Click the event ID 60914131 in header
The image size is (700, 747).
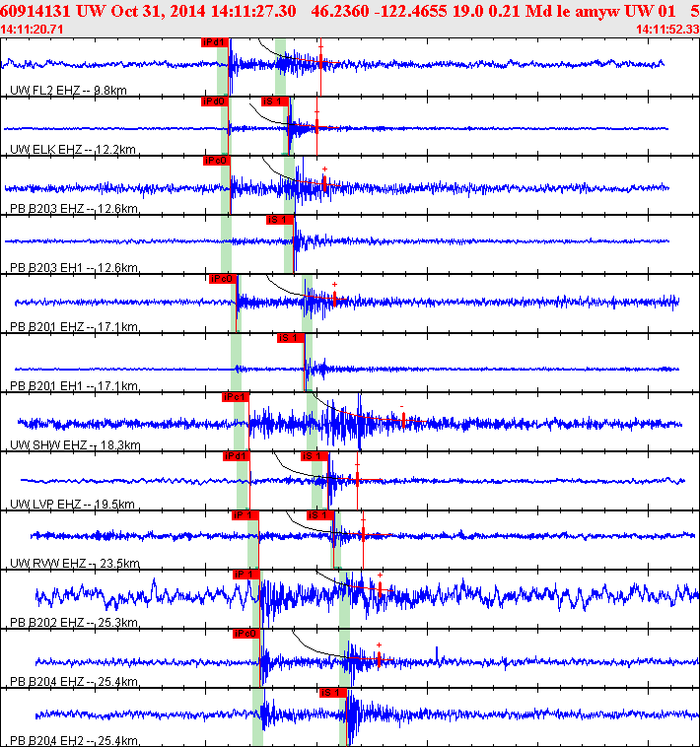tap(35, 10)
